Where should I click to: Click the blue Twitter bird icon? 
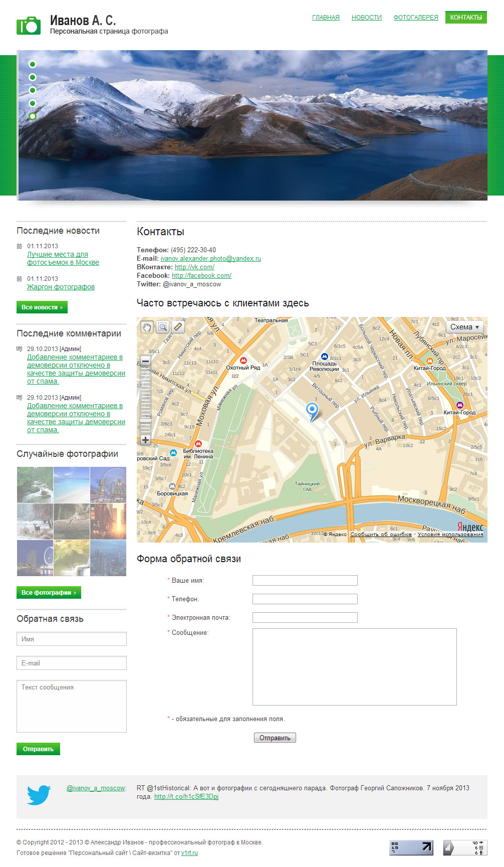39,795
